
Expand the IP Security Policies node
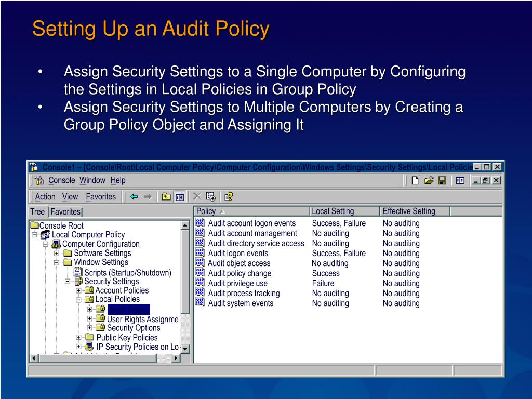pyautogui.click(x=78, y=347)
